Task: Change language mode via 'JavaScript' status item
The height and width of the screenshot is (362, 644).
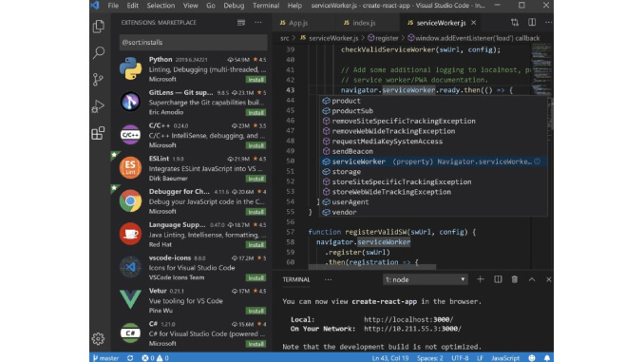Action: [x=505, y=358]
